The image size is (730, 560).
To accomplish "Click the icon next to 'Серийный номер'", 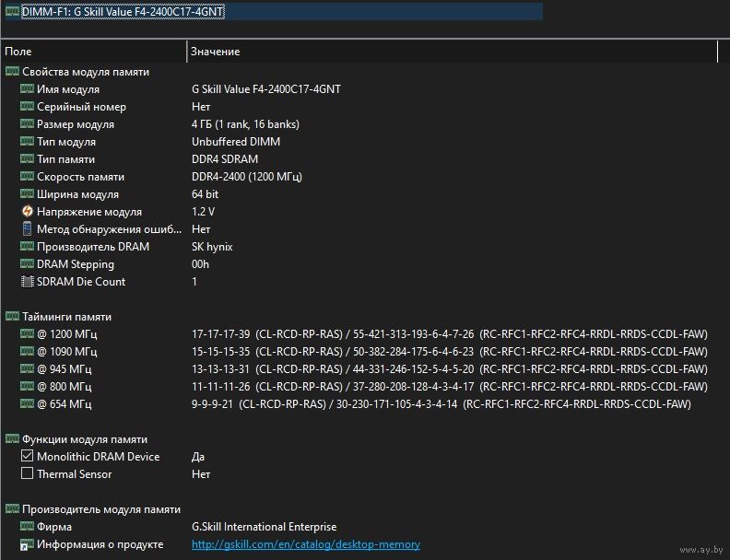I will (x=27, y=106).
